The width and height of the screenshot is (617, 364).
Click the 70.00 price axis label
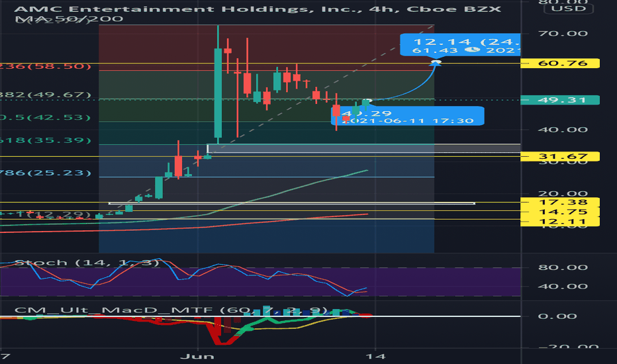(x=563, y=33)
